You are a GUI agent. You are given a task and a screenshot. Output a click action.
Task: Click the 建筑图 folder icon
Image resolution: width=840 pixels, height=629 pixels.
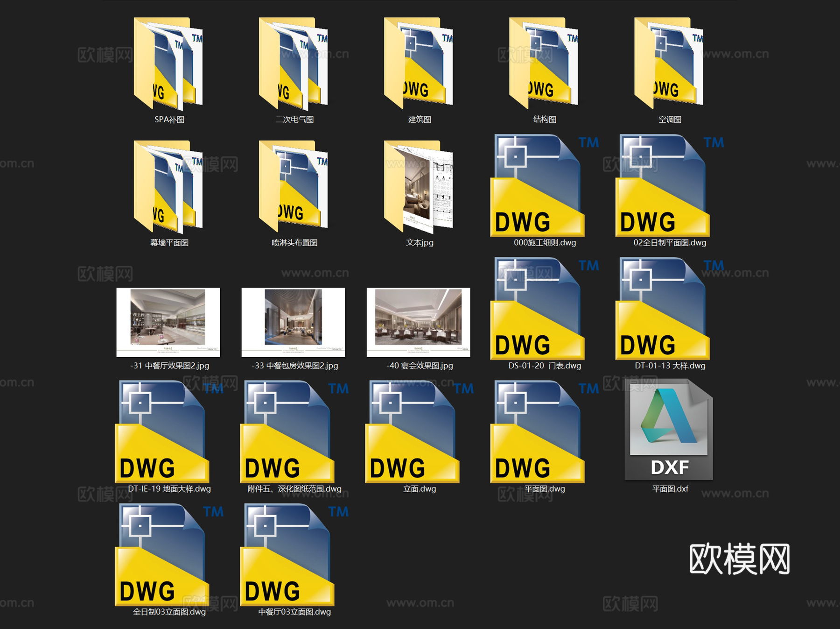click(x=419, y=63)
